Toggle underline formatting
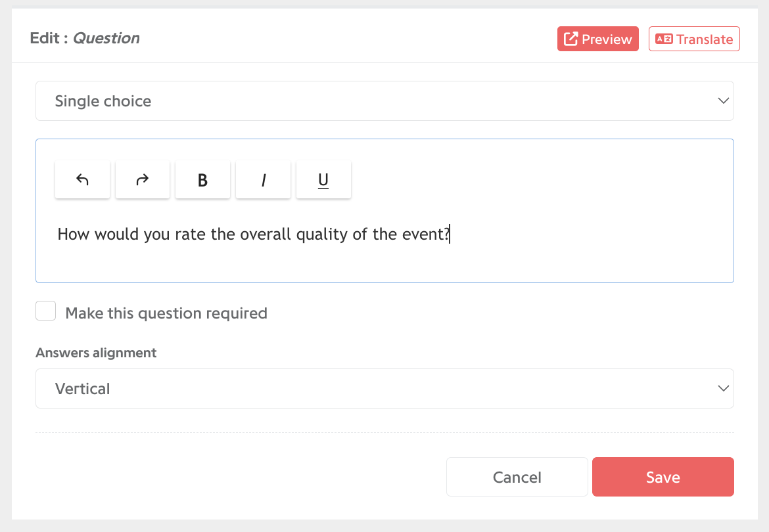769x532 pixels. coord(323,180)
